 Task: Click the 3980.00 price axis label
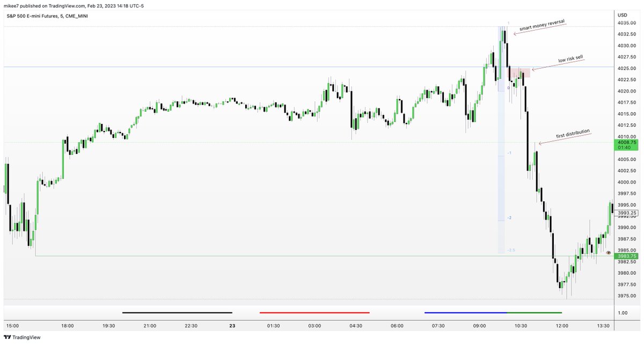click(626, 273)
